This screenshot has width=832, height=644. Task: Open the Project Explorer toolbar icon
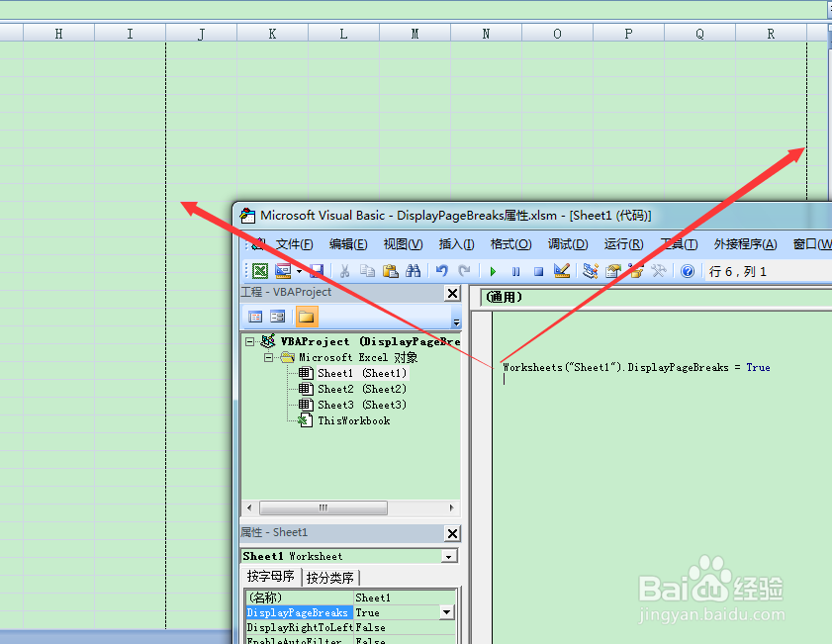click(590, 271)
